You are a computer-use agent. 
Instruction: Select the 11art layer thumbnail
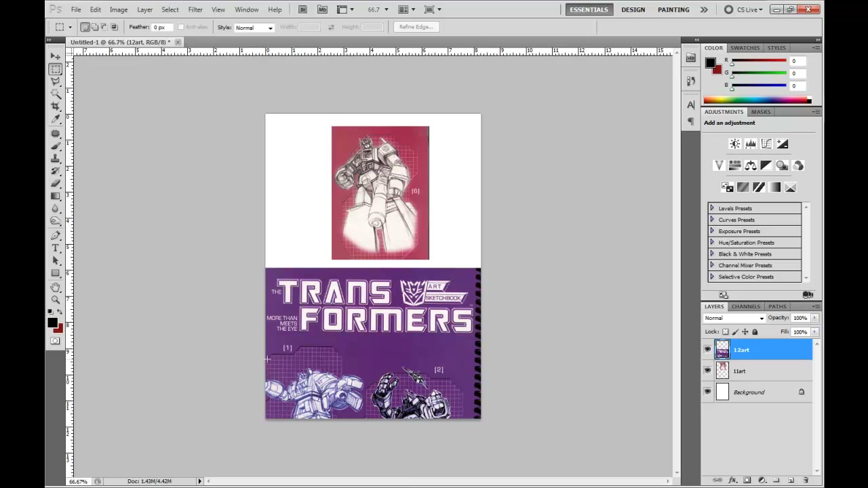point(722,371)
